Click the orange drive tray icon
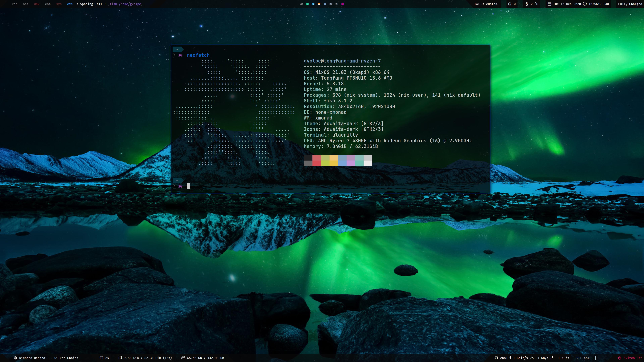This screenshot has width=644, height=362. (319, 4)
